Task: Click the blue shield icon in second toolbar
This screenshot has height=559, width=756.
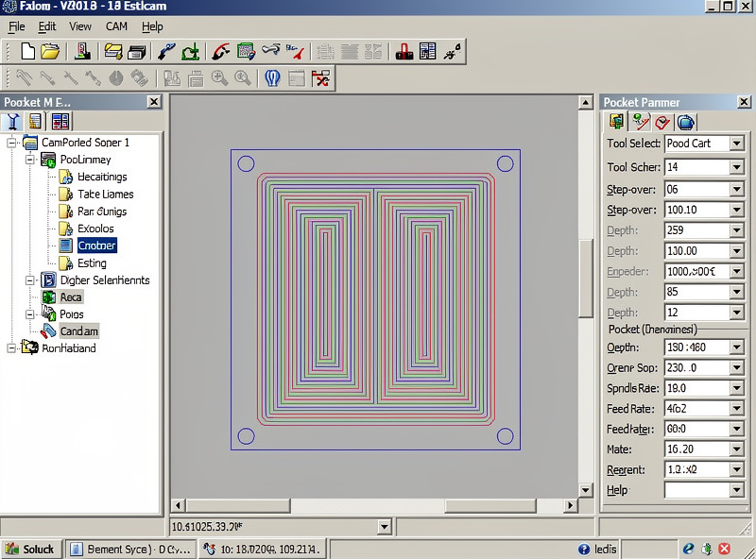Action: tap(272, 78)
